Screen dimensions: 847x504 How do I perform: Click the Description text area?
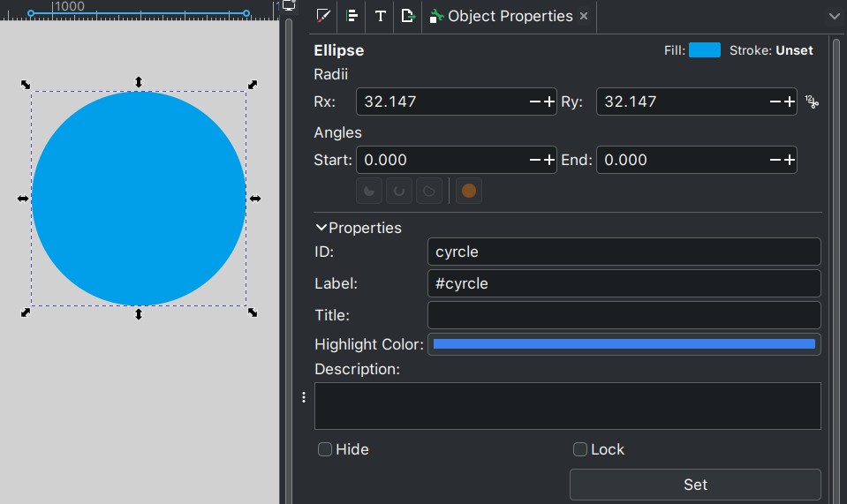pyautogui.click(x=568, y=406)
